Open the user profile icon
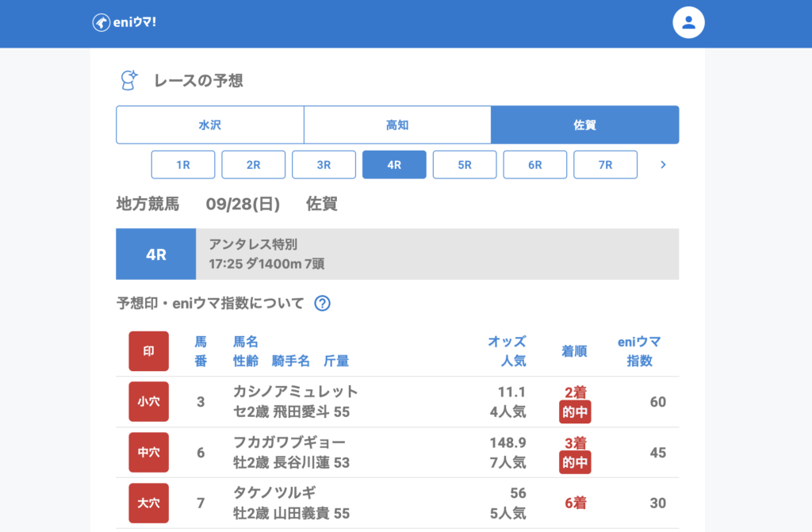 tap(688, 23)
